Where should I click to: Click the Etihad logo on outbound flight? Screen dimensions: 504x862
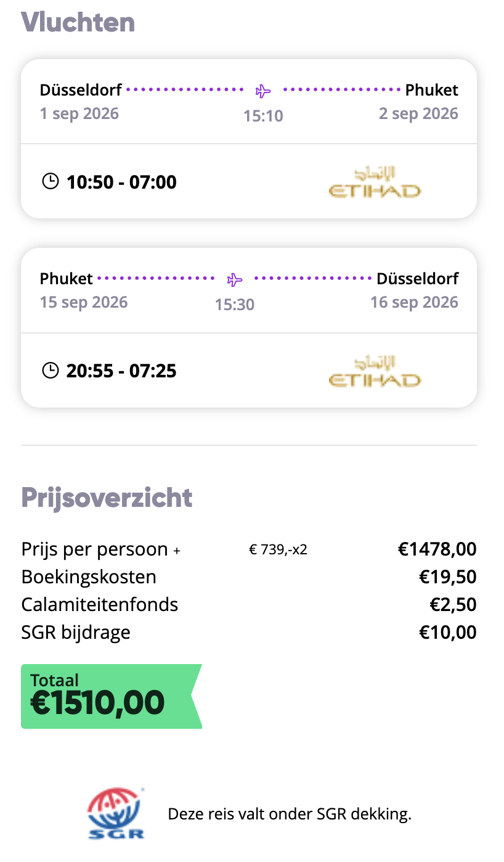tap(375, 182)
